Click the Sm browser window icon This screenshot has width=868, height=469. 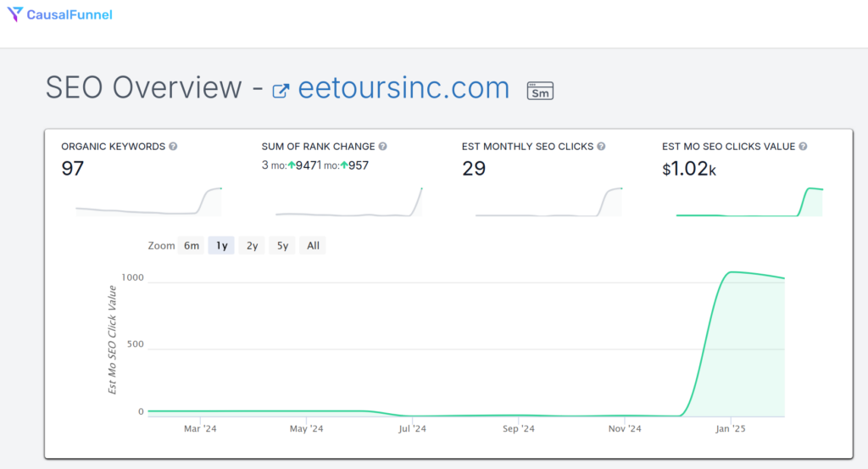[x=540, y=91]
